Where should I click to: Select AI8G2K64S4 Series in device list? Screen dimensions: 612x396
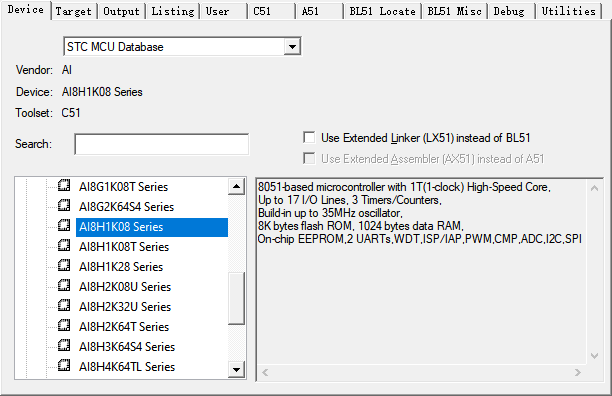[x=126, y=207]
